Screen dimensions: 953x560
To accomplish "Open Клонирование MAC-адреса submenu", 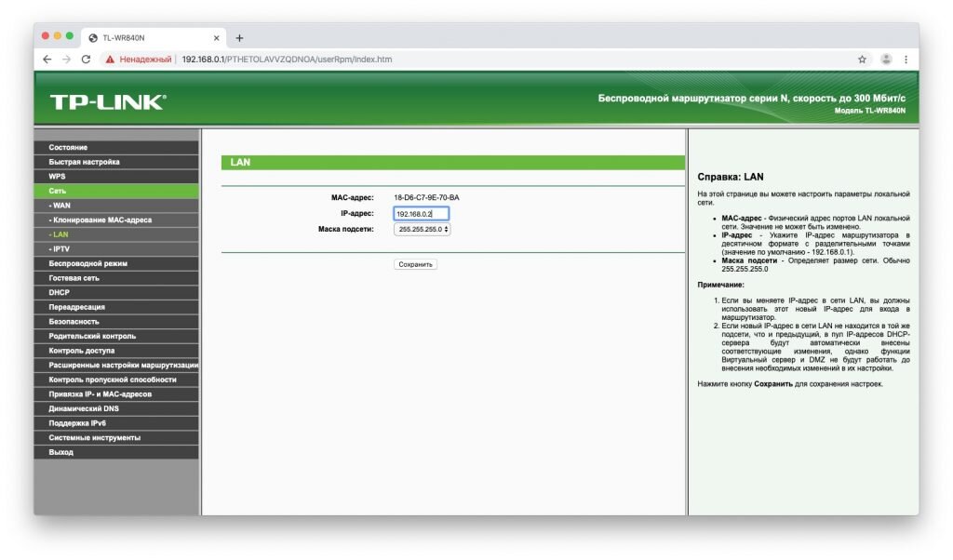I will (116, 220).
